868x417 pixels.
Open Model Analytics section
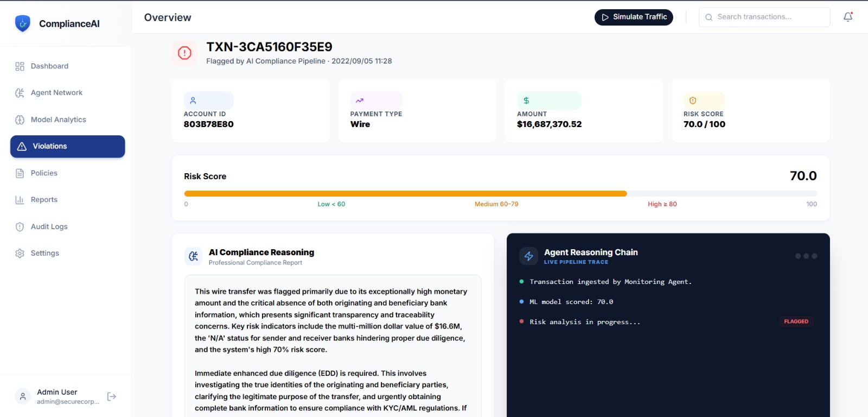(x=67, y=119)
